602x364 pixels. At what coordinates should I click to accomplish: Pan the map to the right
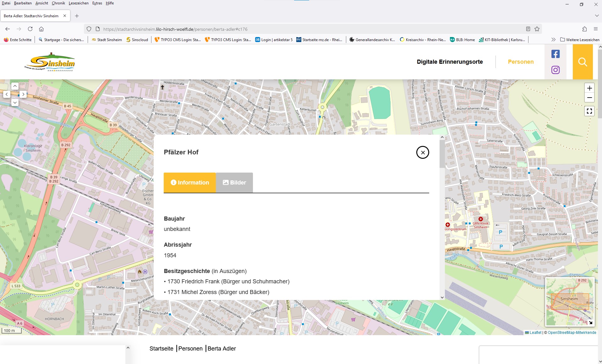pos(23,94)
